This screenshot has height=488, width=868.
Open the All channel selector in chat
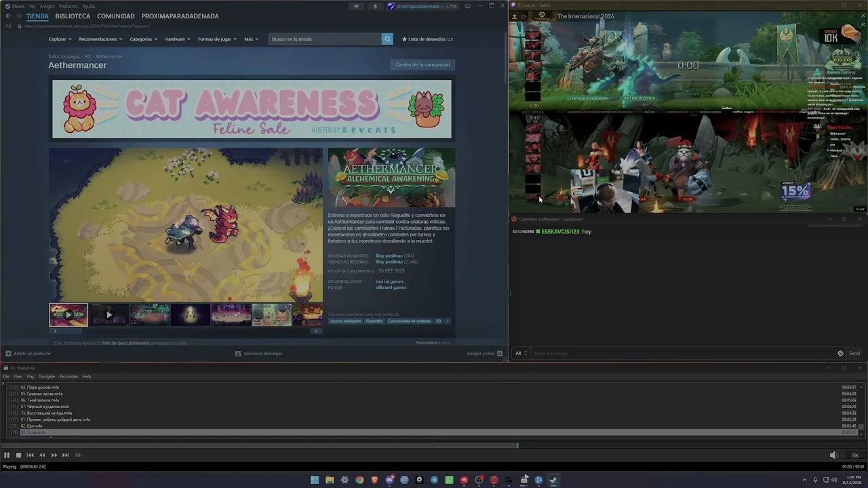521,353
